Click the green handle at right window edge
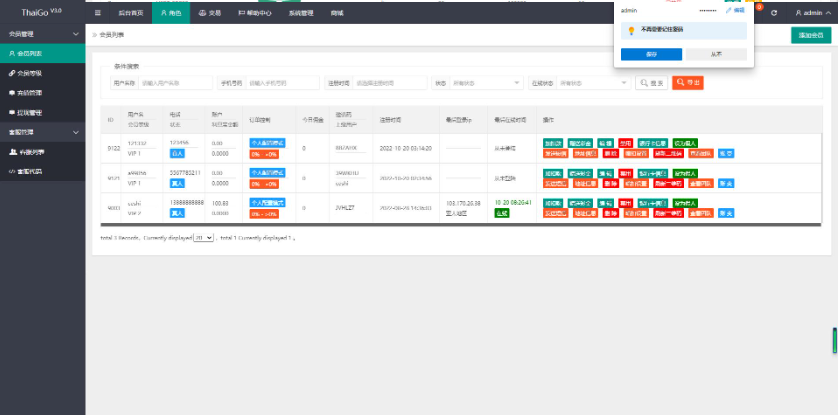This screenshot has height=415, width=838. point(835,340)
